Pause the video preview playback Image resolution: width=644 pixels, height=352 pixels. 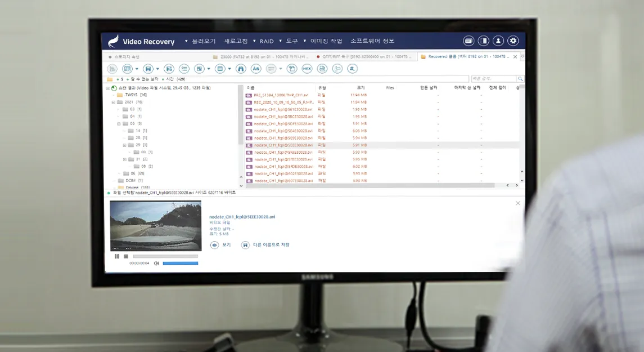tap(117, 256)
